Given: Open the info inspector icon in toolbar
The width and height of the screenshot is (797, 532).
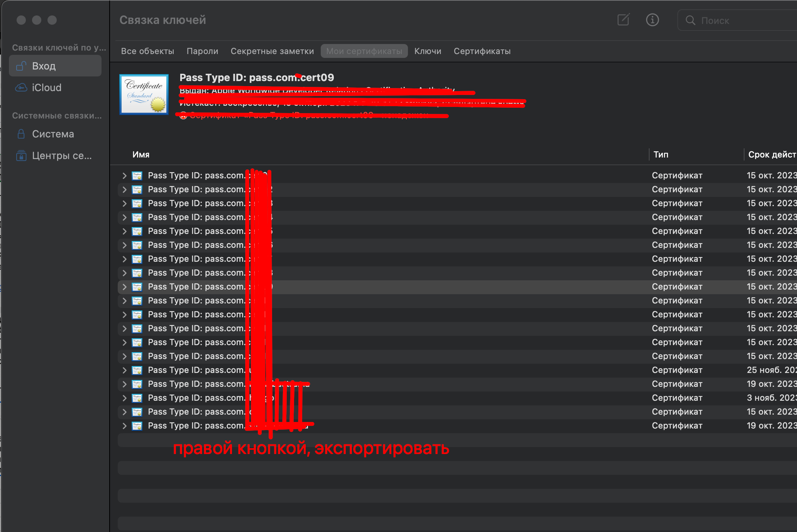Looking at the screenshot, I should tap(652, 20).
